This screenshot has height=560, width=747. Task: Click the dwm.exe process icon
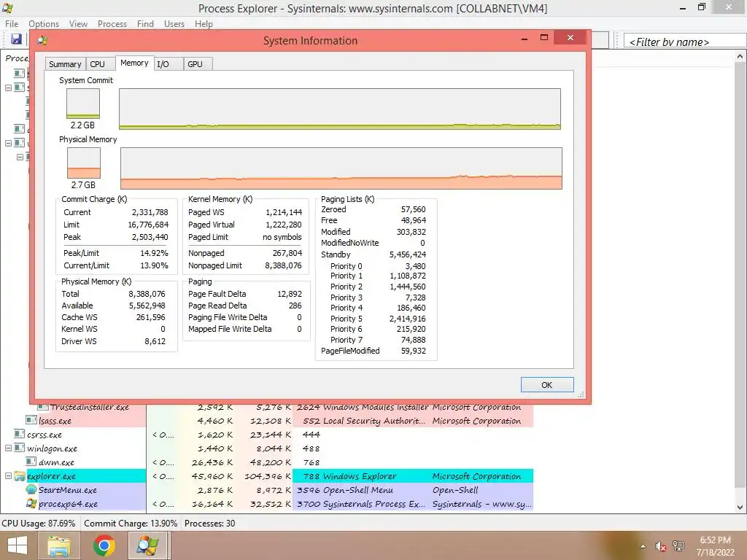click(x=31, y=462)
